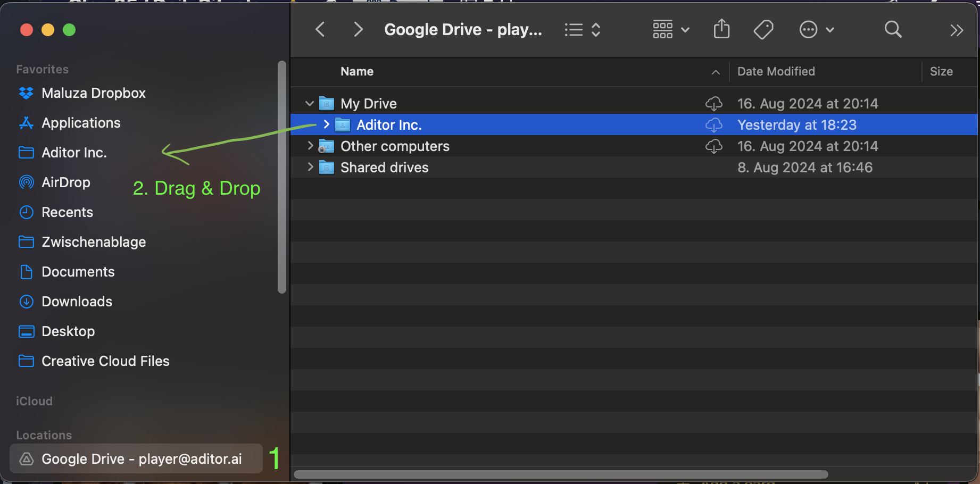The image size is (980, 484).
Task: Sort by the Size column header
Action: [941, 71]
